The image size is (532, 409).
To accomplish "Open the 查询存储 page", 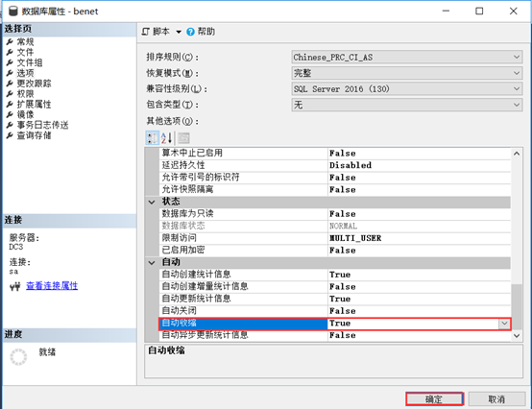I will click(x=34, y=135).
